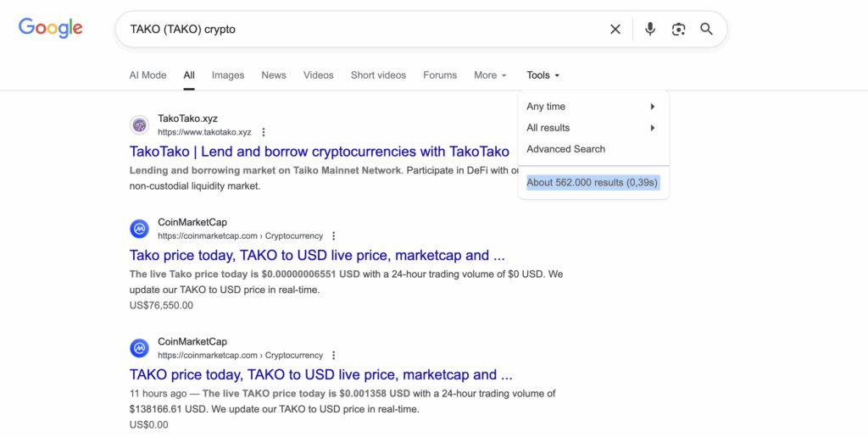Viewport: 868px width, 437px height.
Task: Open three-dot menu for second CoinMarketCap result
Action: coord(334,356)
